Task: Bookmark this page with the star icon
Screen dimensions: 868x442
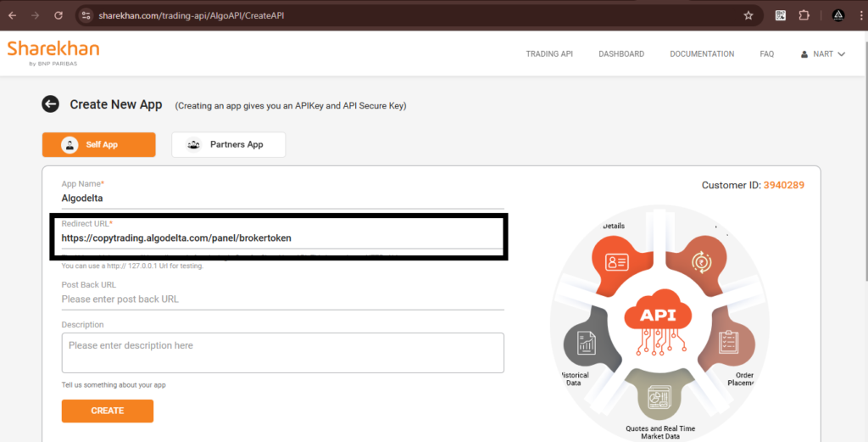Action: coord(748,15)
